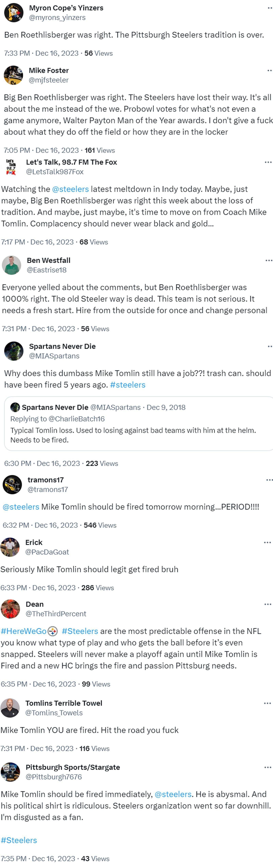Open the @CharlieBatch16 reply mention
Viewport: 273px width, 868px height.
[76, 419]
